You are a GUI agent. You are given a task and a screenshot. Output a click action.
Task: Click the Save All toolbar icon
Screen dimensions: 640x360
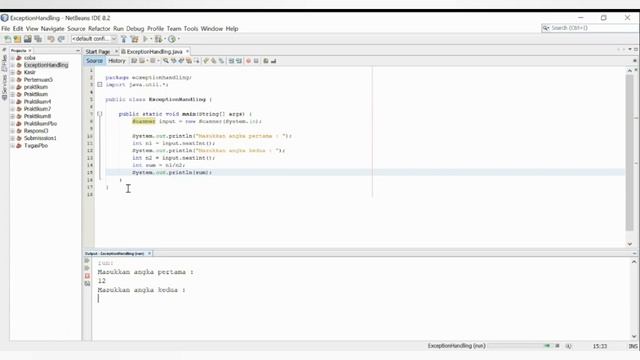(38, 39)
